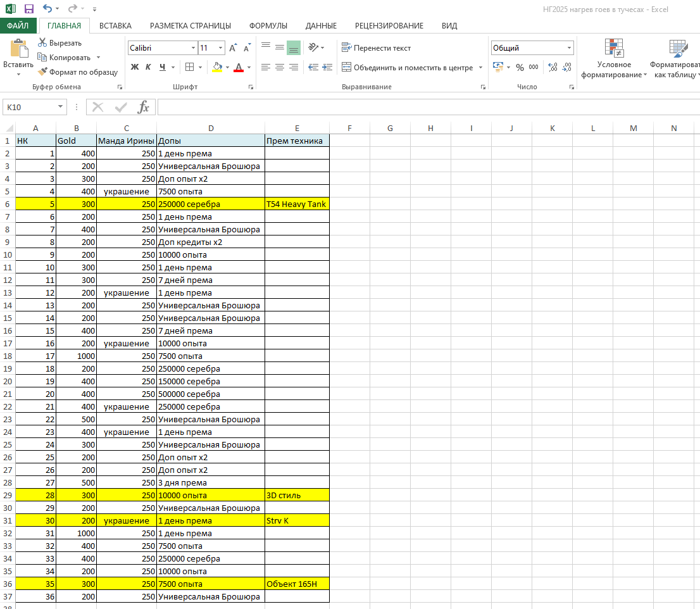Open Conditional Formatting icon

(613, 49)
